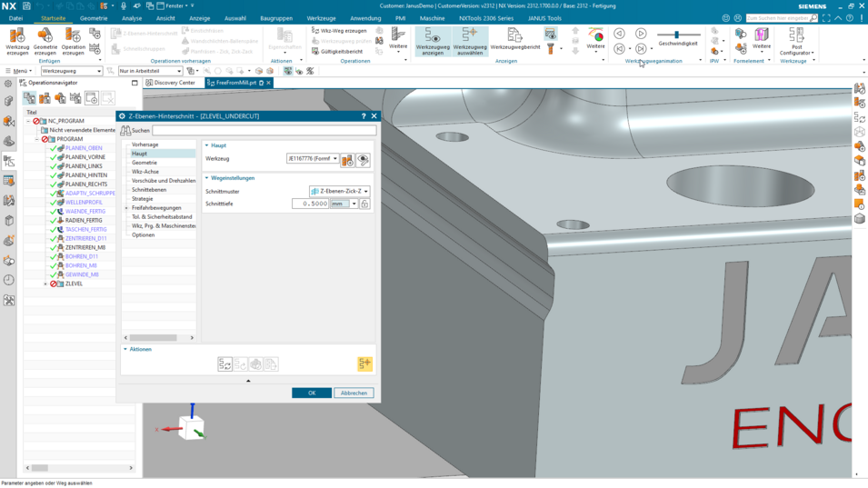868x488 pixels.
Task: Switch to the Discovery Center tab
Action: pyautogui.click(x=171, y=83)
